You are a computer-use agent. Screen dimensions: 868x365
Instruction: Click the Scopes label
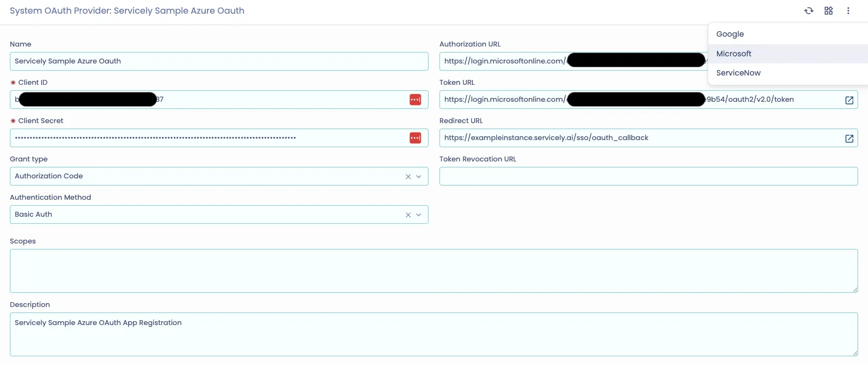(x=23, y=241)
